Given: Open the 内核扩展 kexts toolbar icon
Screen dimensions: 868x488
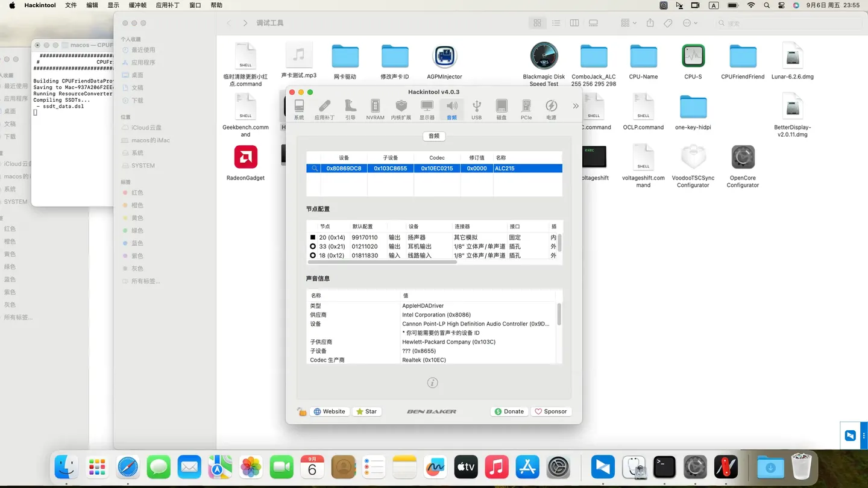Looking at the screenshot, I should (401, 109).
